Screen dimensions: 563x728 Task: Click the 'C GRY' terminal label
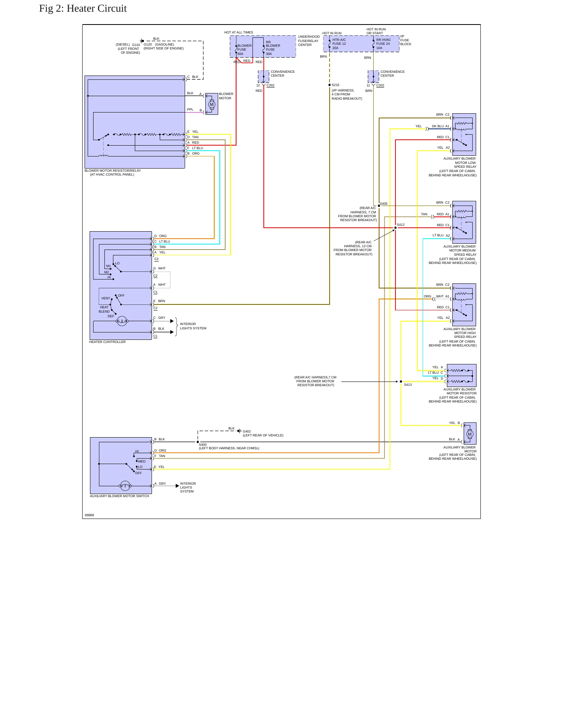pos(159,318)
